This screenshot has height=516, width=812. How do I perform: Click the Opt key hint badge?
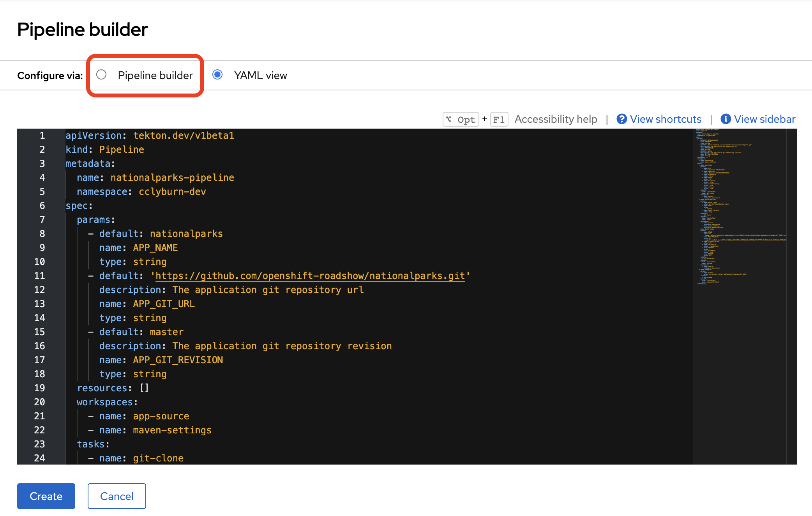[x=461, y=119]
